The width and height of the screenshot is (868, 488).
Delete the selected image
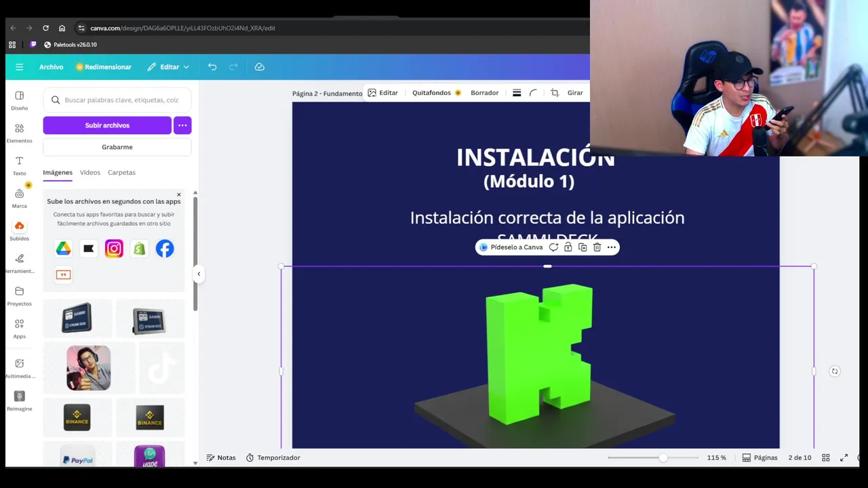(x=597, y=247)
